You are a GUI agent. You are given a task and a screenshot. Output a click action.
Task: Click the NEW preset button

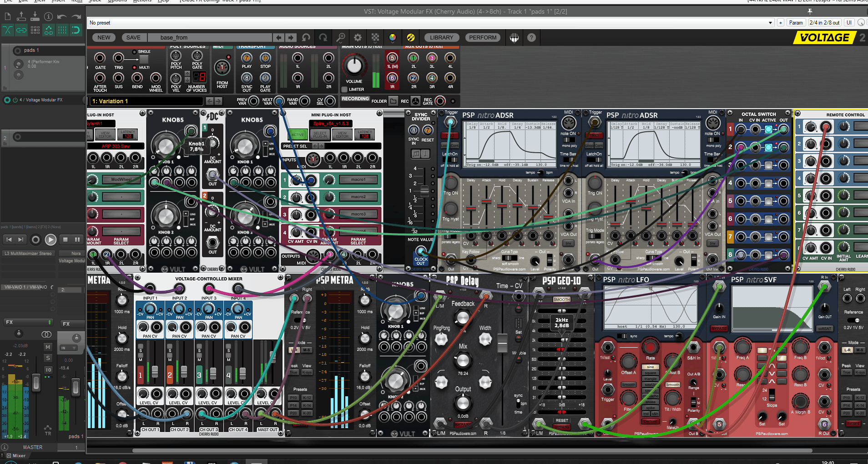click(104, 38)
